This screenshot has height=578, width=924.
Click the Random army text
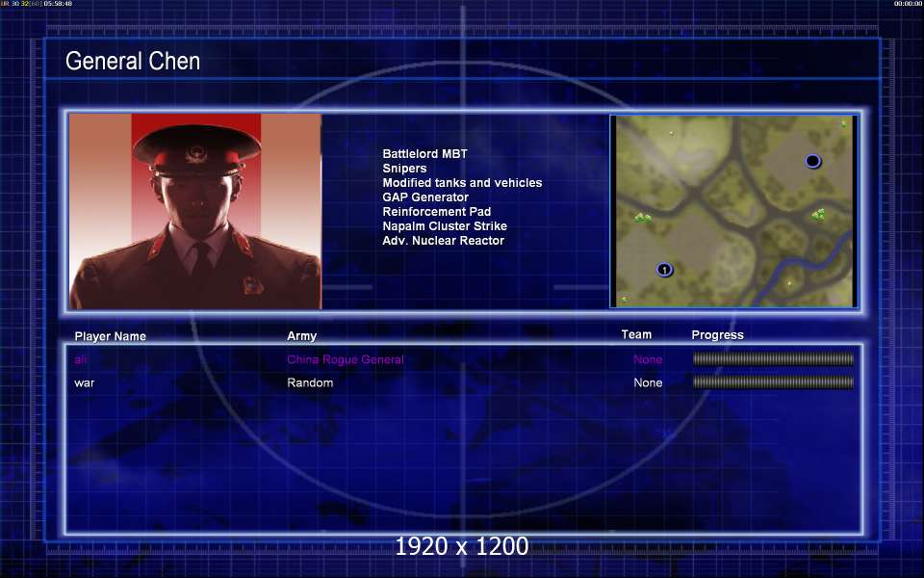[x=310, y=382]
